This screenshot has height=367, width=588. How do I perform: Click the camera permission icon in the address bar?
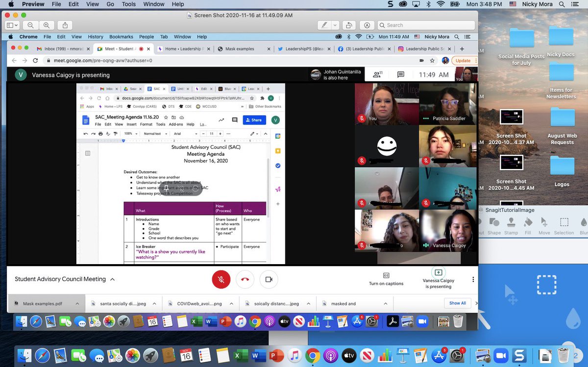tap(421, 61)
